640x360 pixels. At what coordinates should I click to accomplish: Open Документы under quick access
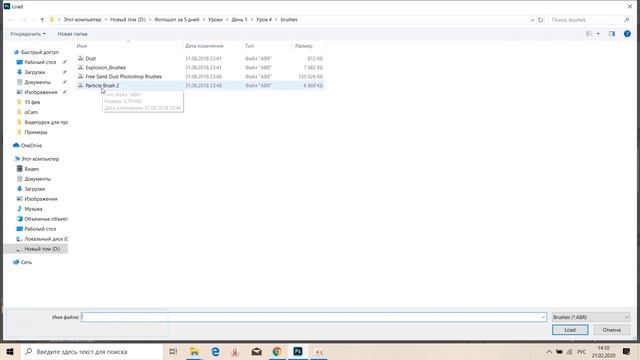pyautogui.click(x=38, y=82)
